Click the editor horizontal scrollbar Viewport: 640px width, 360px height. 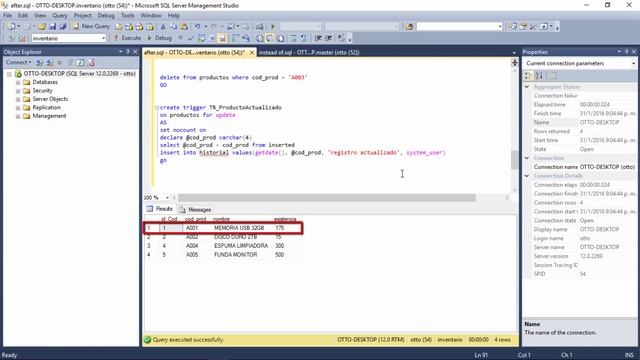[327, 198]
